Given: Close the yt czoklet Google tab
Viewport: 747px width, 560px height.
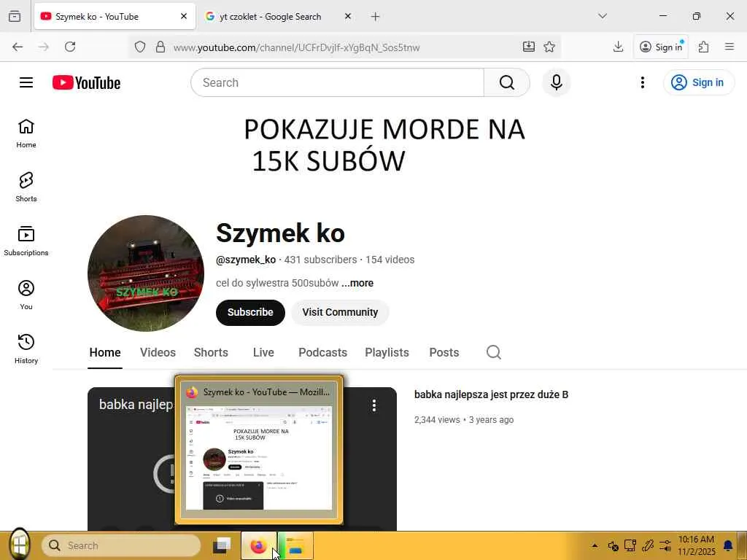Looking at the screenshot, I should 348,16.
